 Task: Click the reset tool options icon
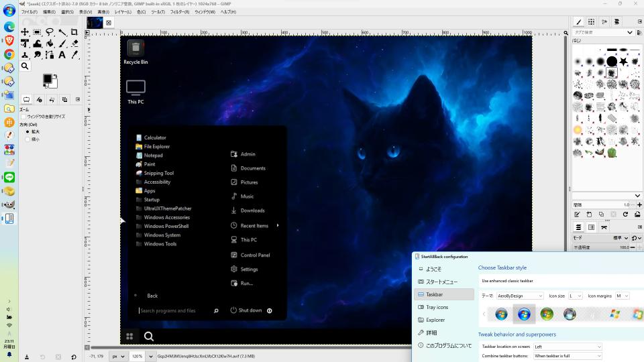(x=74, y=357)
